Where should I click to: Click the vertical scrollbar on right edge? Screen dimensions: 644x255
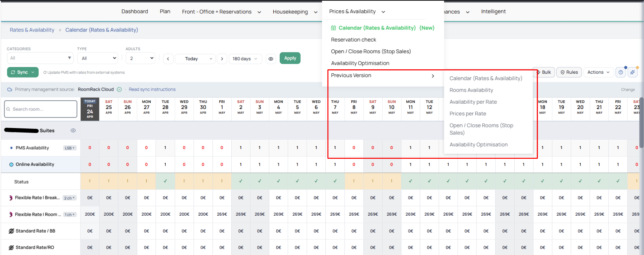pos(641,124)
